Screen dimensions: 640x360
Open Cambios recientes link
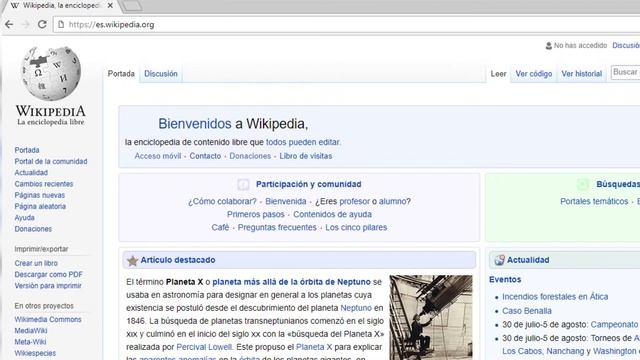click(x=44, y=184)
